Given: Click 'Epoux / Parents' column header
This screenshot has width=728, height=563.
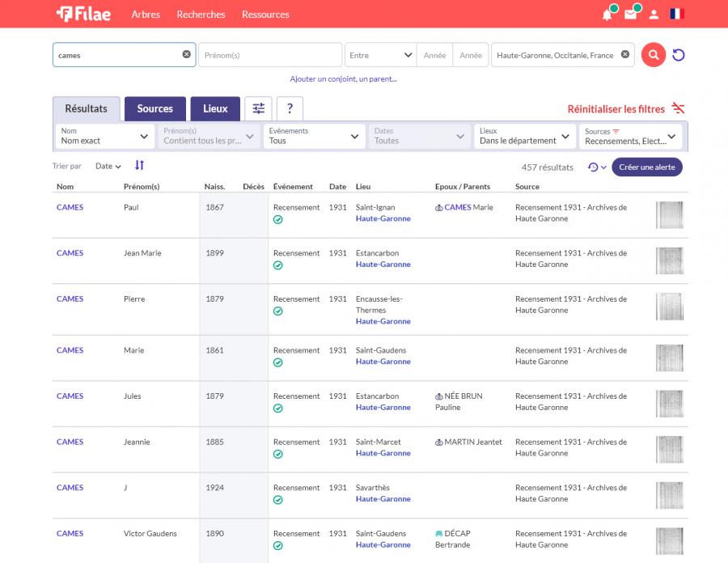Looking at the screenshot, I should pos(463,187).
